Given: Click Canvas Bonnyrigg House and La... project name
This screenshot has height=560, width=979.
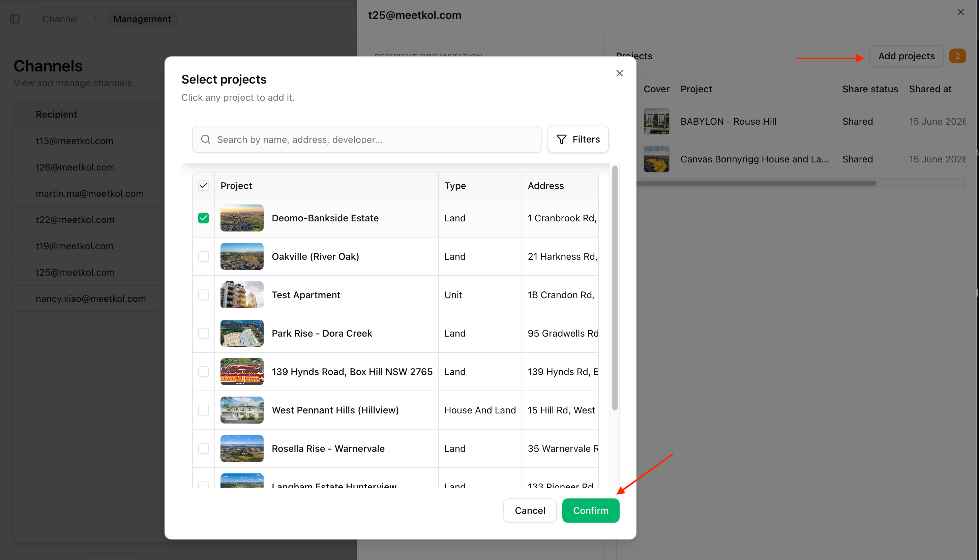Looking at the screenshot, I should pyautogui.click(x=754, y=159).
